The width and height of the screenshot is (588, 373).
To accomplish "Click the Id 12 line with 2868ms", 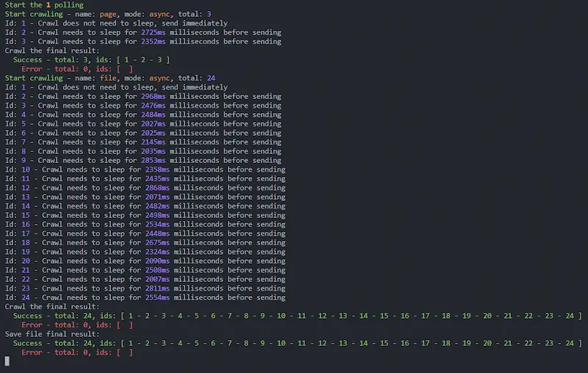I will click(x=145, y=188).
